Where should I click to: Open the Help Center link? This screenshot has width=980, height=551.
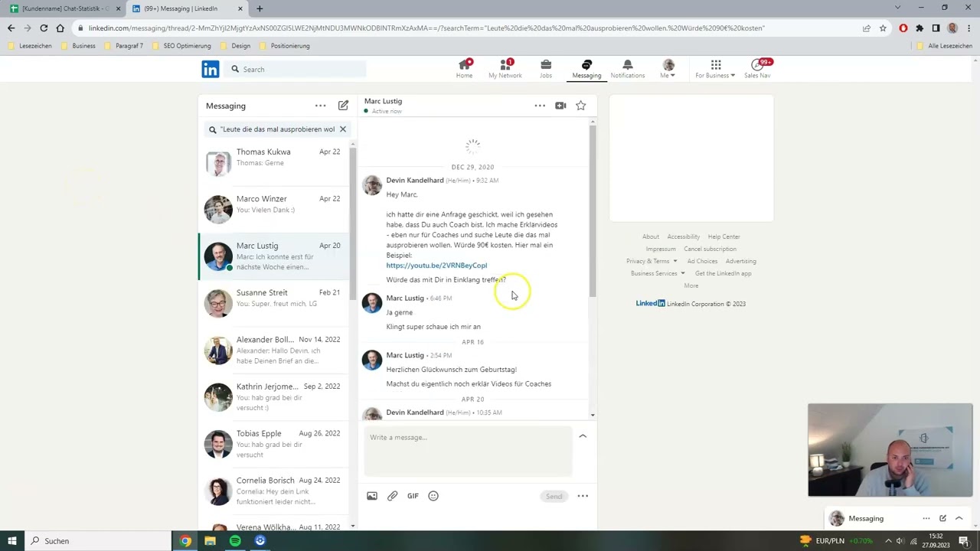(724, 236)
